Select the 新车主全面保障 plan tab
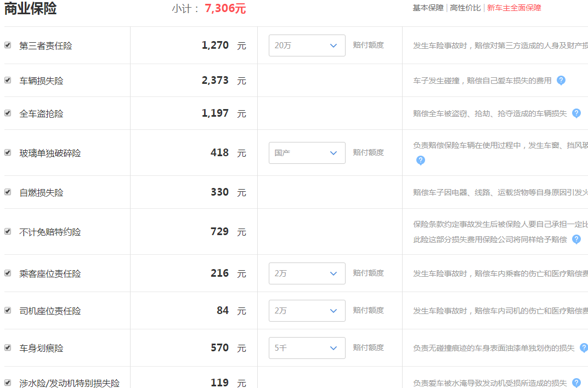Image resolution: width=588 pixels, height=388 pixels. click(x=514, y=8)
